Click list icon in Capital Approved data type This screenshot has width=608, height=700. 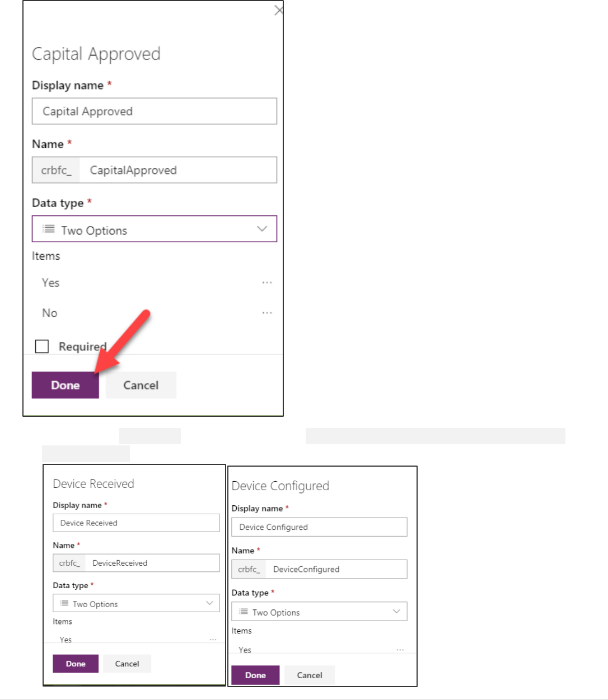point(49,229)
